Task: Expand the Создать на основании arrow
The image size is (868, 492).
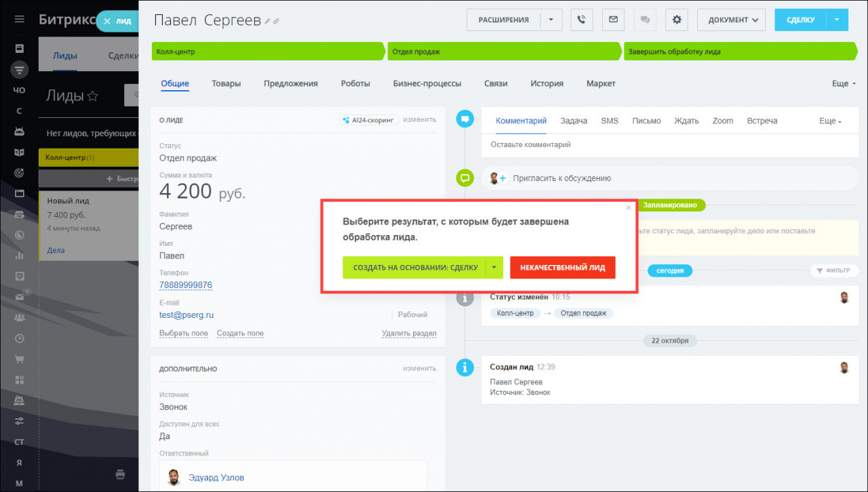Action: (494, 268)
